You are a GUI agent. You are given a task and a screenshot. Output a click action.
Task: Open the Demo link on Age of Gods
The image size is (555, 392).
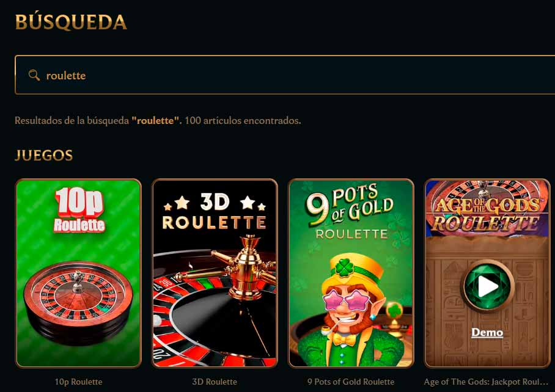click(487, 333)
